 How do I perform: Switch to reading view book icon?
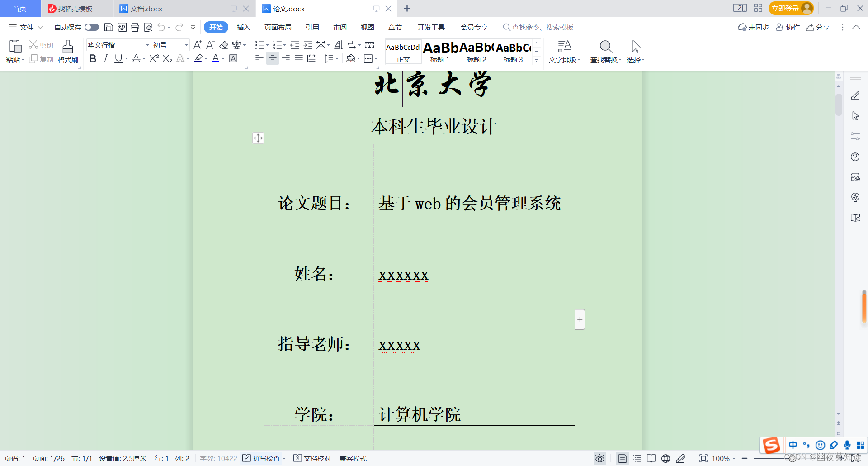point(651,459)
